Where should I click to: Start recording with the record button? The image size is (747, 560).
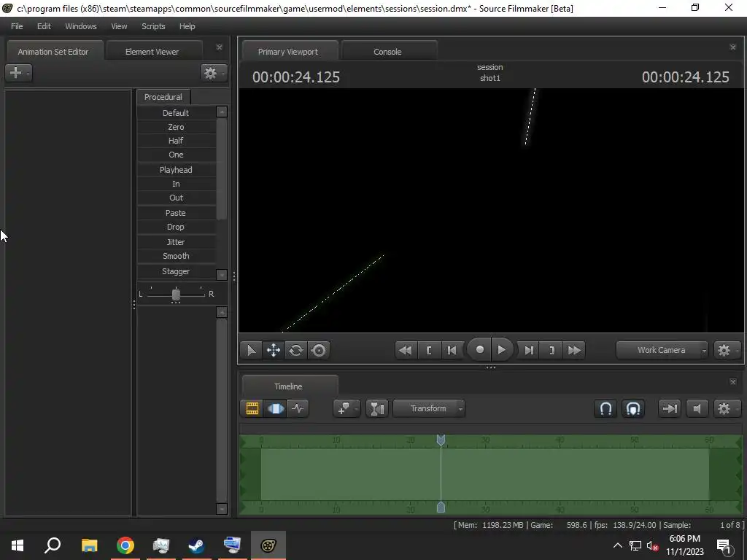479,350
